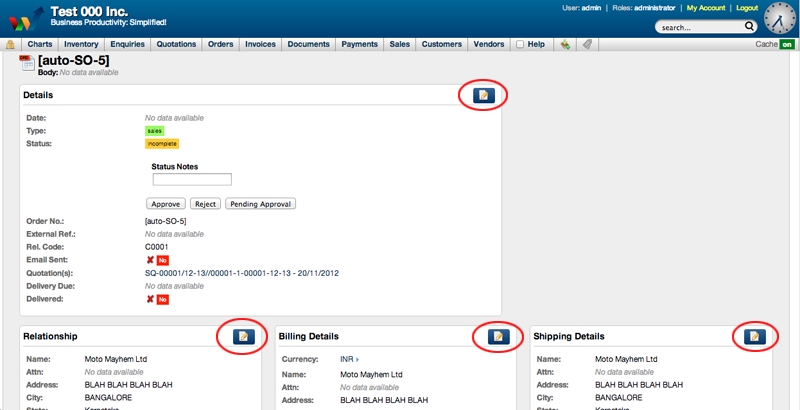Edit the Shipping Details panel
Image resolution: width=800 pixels, height=410 pixels.
(755, 337)
